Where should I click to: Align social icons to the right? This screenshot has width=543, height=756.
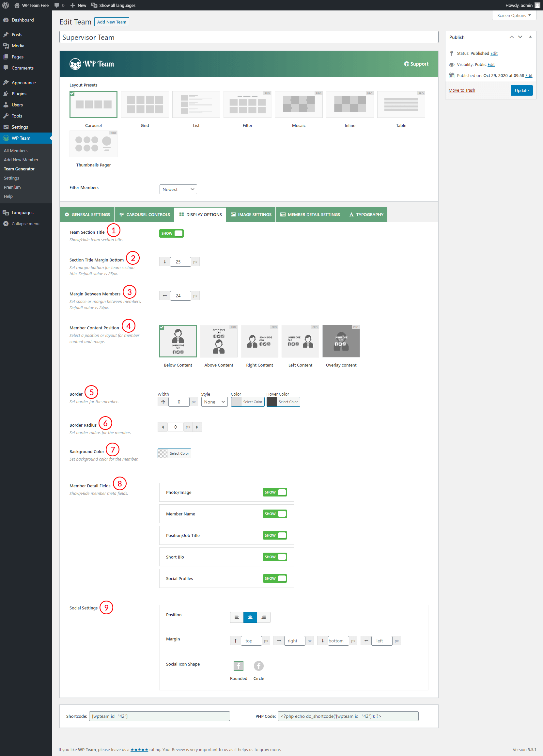point(263,617)
